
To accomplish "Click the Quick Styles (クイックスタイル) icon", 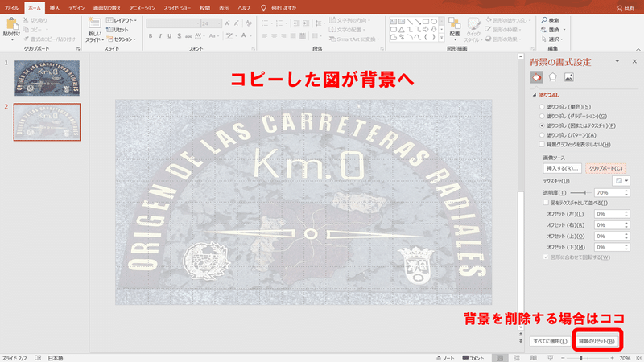I will tap(473, 24).
